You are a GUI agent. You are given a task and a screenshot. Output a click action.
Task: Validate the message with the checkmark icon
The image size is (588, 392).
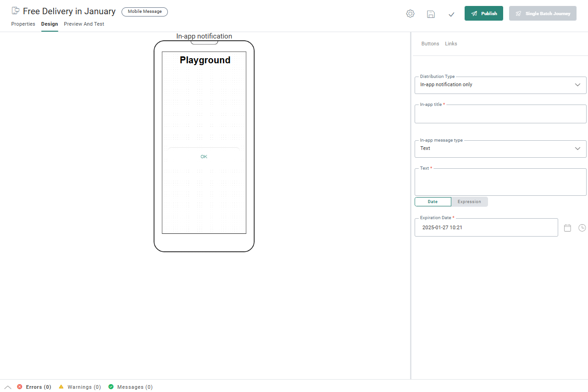click(451, 14)
